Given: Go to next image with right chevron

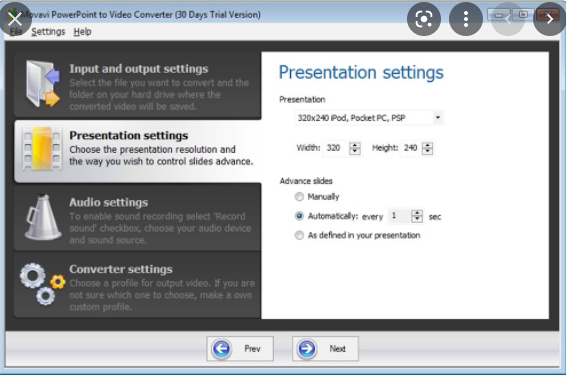Looking at the screenshot, I should [550, 19].
